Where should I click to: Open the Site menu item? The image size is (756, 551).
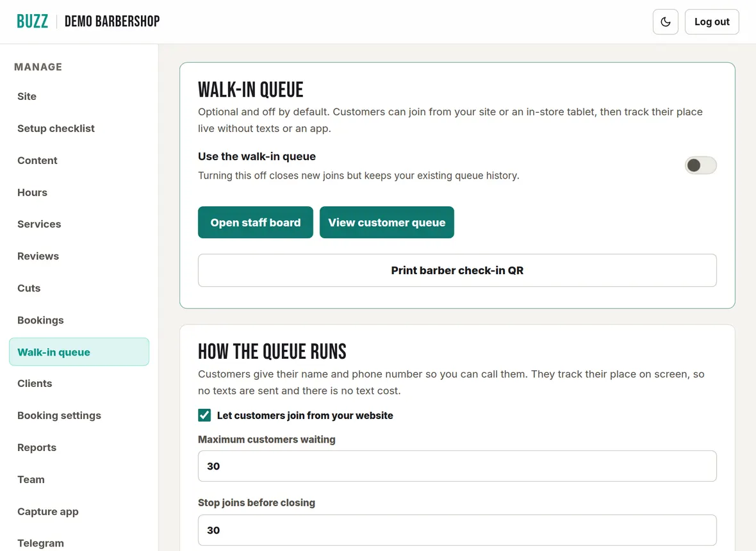tap(79, 96)
